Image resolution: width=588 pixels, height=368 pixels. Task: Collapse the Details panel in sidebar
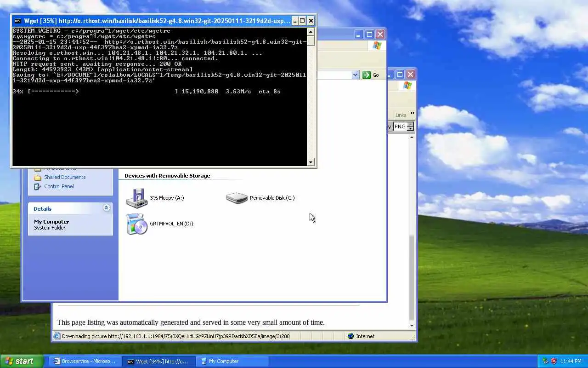point(106,208)
